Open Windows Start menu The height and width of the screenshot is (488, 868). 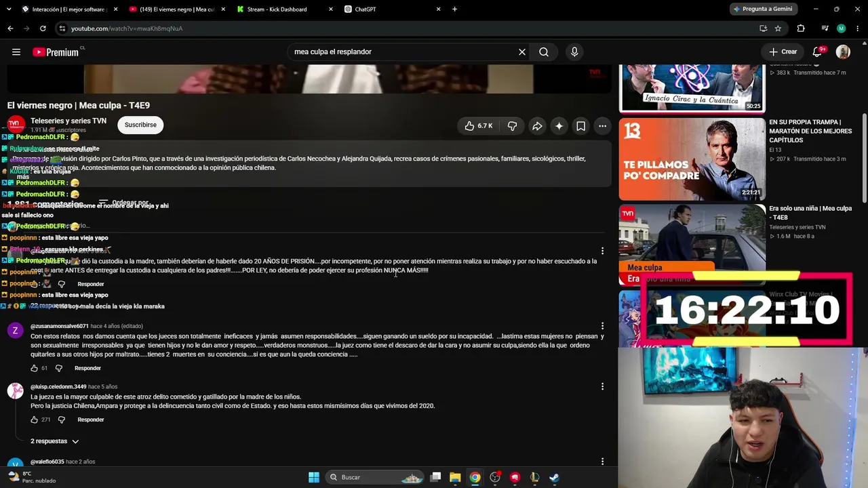pyautogui.click(x=314, y=477)
